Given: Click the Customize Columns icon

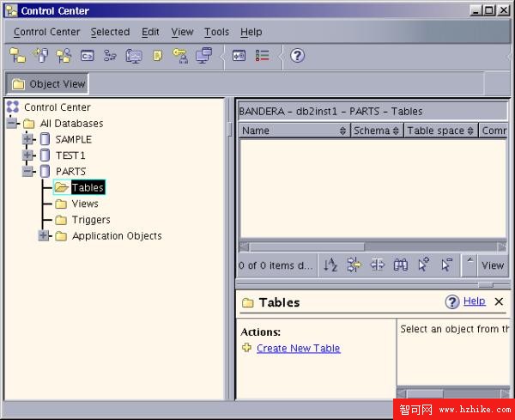Looking at the screenshot, I should tap(378, 265).
